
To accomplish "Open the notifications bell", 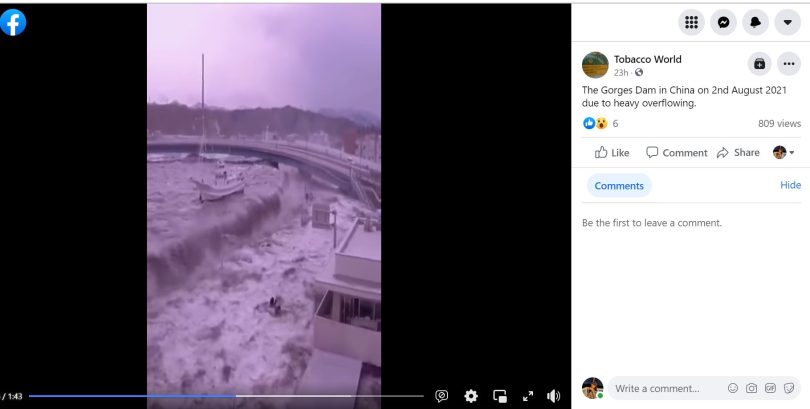I will pos(755,22).
